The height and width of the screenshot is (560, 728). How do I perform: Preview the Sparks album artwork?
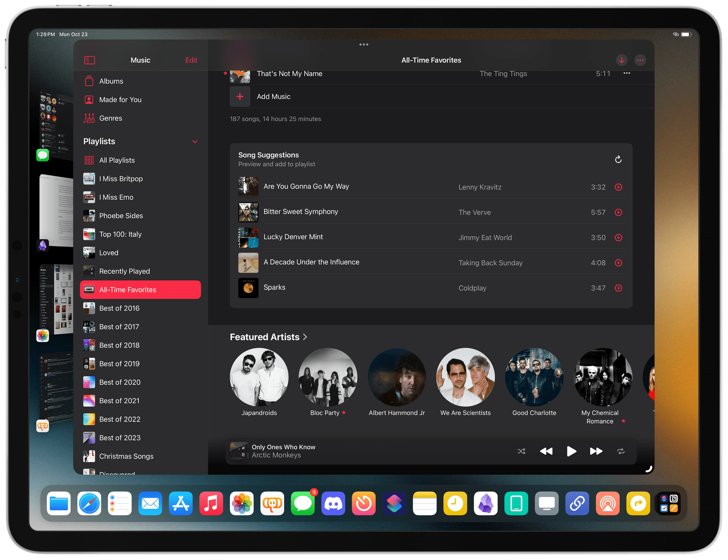pyautogui.click(x=248, y=288)
